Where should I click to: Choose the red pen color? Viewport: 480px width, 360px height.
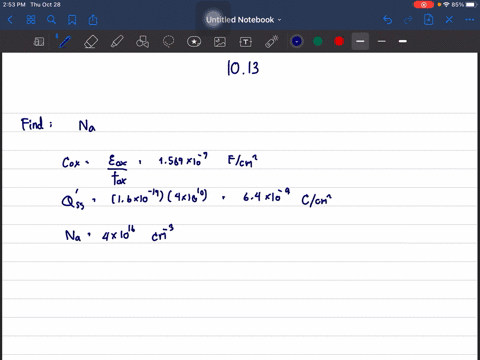point(339,41)
